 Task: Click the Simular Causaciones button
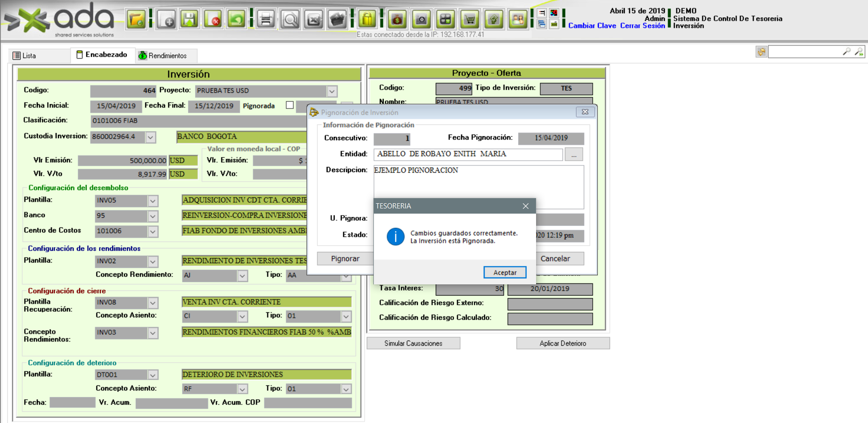(x=413, y=343)
